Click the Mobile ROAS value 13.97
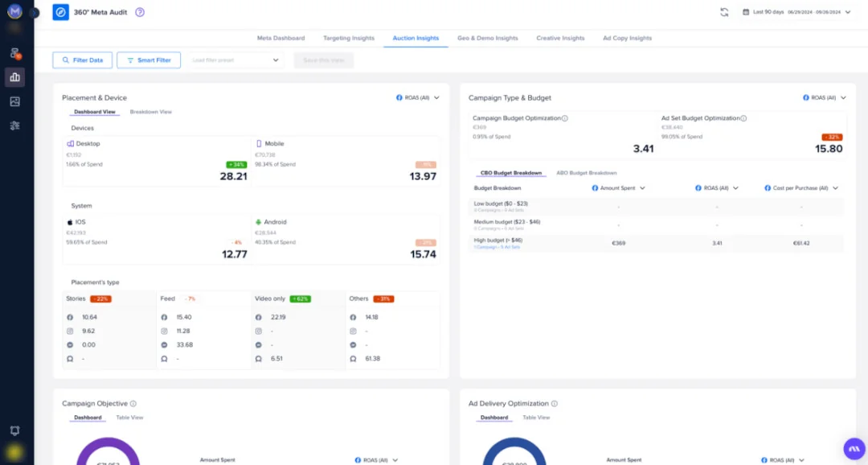 coord(423,176)
